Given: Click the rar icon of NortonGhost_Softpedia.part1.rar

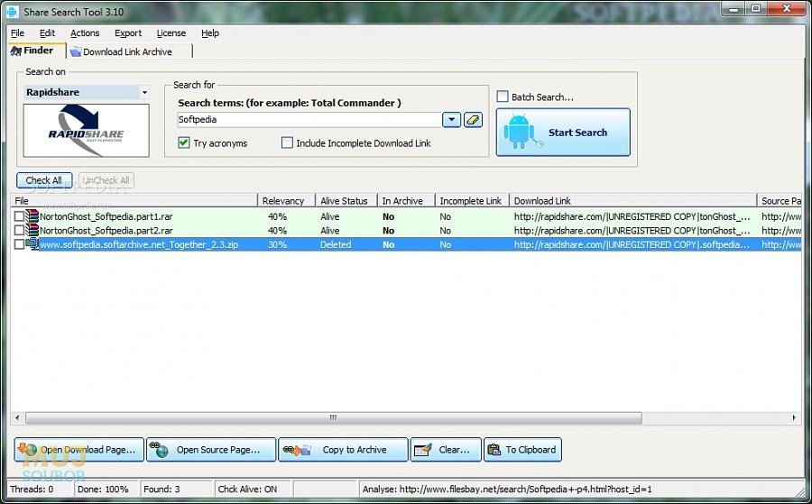Looking at the screenshot, I should 32,216.
